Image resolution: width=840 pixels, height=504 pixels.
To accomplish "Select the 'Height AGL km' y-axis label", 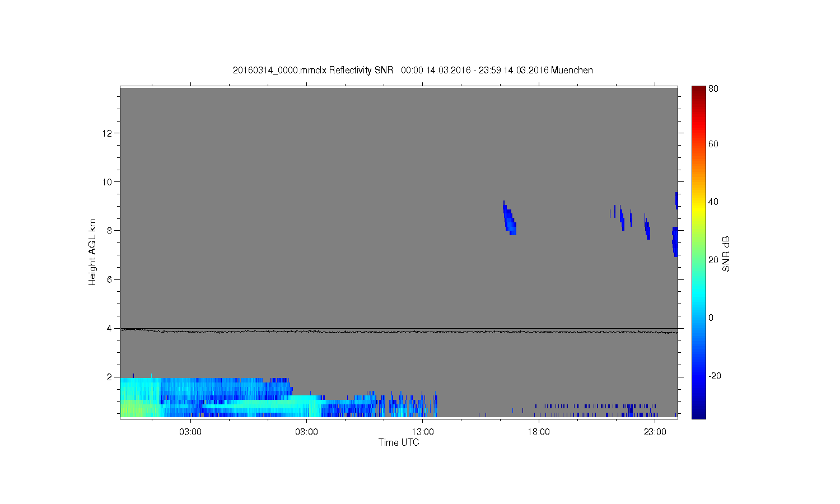I will click(x=92, y=252).
